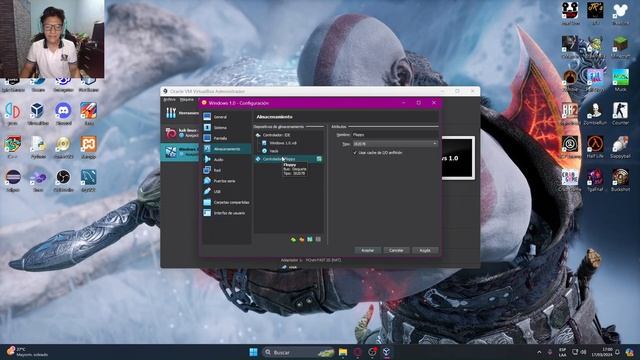Click the taskbar Buscar search box

[298, 352]
